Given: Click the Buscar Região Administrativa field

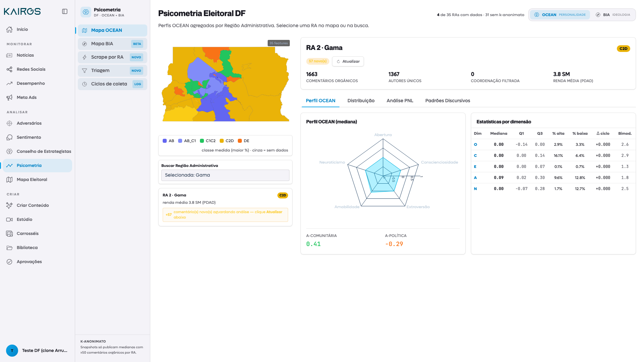Looking at the screenshot, I should 225,175.
